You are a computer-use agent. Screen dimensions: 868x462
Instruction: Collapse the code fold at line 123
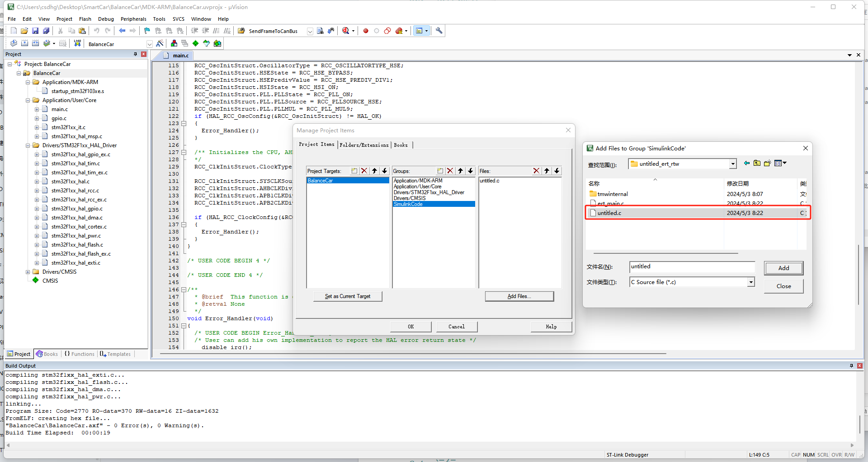[184, 123]
